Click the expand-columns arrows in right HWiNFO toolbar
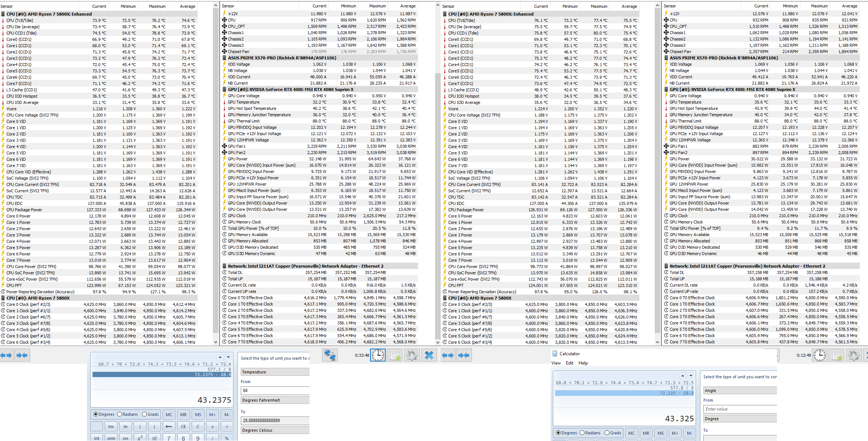Screen dimensions: 868x441 click(448, 355)
